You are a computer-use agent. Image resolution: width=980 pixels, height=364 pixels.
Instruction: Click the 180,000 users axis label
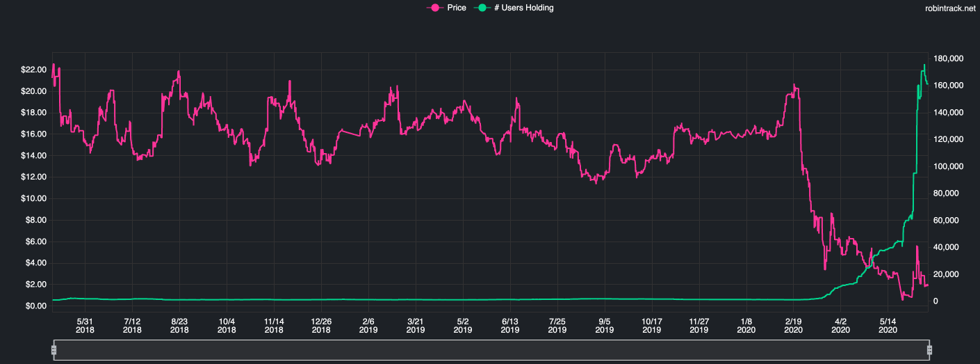949,58
